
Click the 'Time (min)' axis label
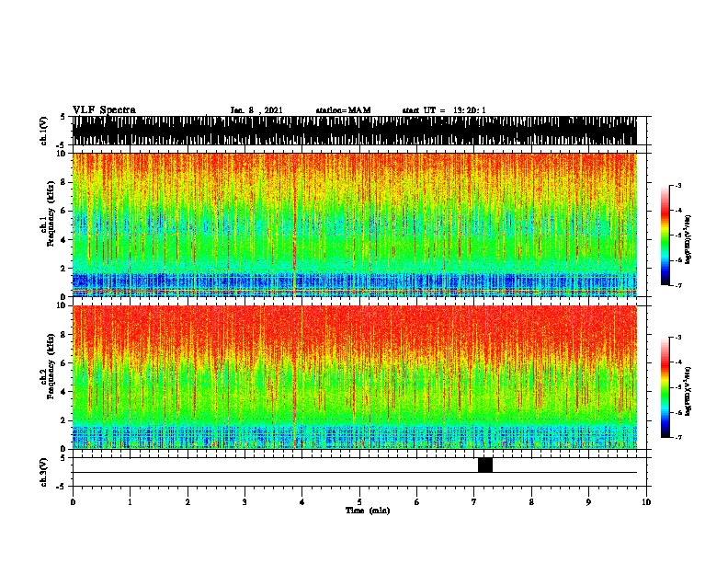click(x=368, y=511)
